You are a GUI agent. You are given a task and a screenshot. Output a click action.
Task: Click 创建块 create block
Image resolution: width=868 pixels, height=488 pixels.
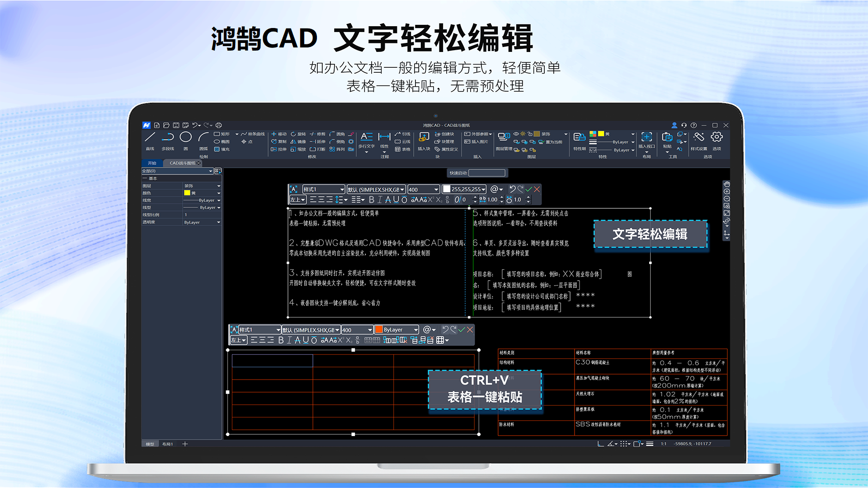444,134
